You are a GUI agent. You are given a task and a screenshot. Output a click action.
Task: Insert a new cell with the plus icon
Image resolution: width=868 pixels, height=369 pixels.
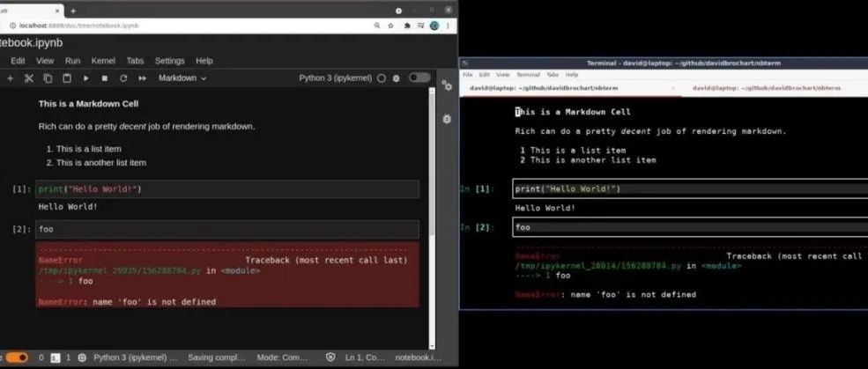click(x=10, y=78)
